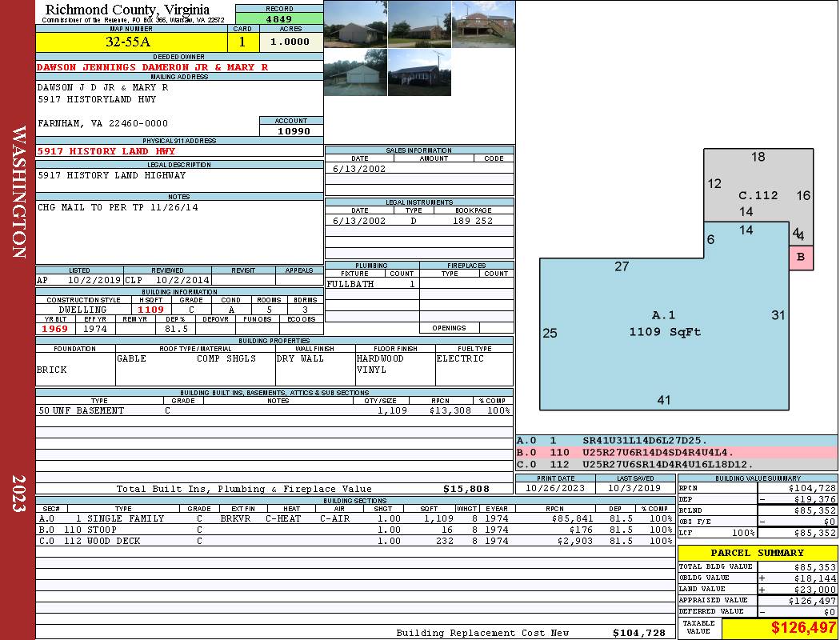Click building summary RPCN $104,728

pyautogui.click(x=812, y=488)
